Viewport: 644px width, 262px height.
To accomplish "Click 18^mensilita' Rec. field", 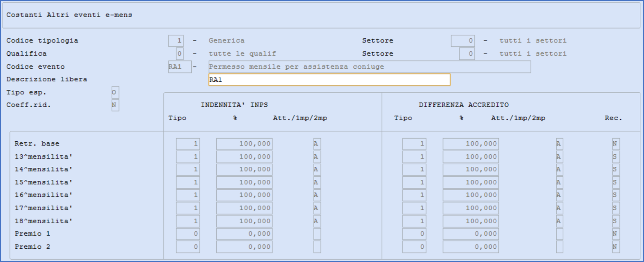I will 616,221.
